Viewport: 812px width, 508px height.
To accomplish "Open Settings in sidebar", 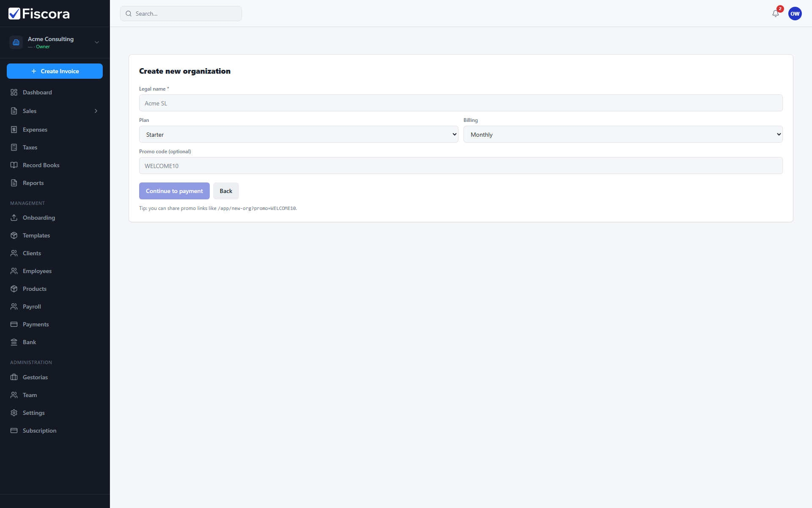I will [55, 413].
